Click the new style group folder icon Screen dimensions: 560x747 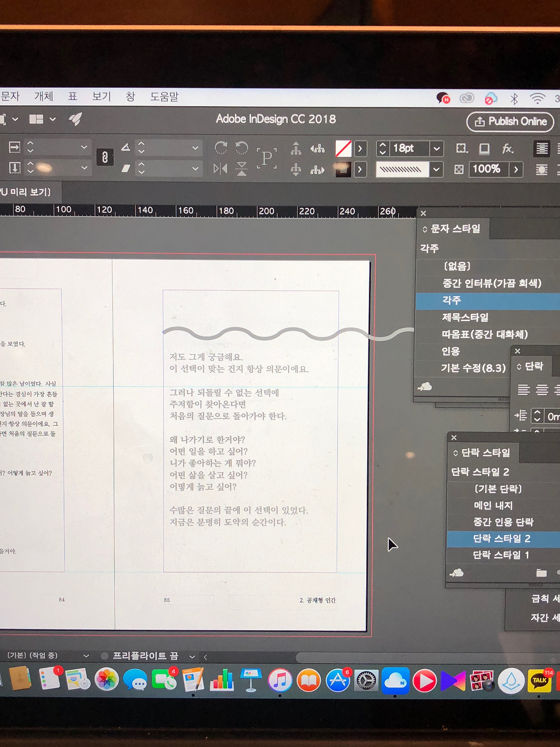point(542,573)
